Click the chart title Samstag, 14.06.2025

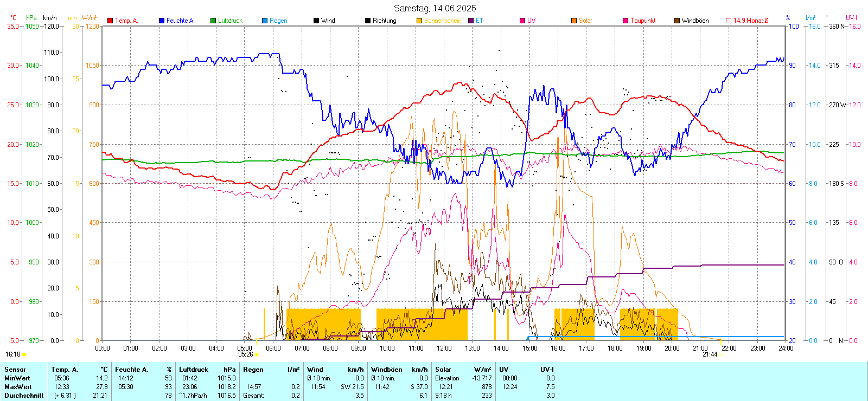[435, 8]
